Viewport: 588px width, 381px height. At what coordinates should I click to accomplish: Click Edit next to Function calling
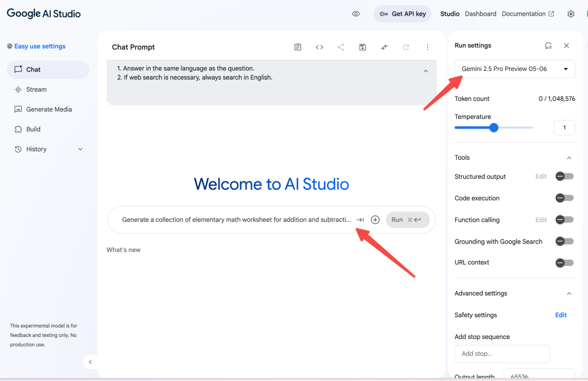click(541, 220)
